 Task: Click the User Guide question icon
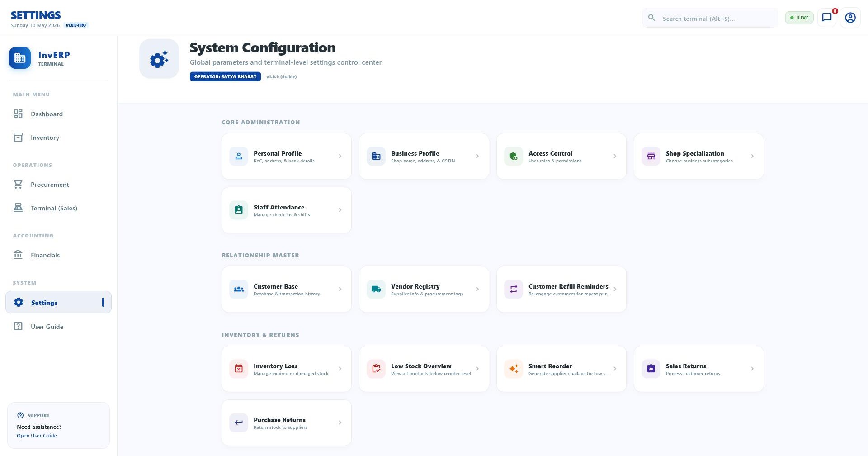coord(18,326)
